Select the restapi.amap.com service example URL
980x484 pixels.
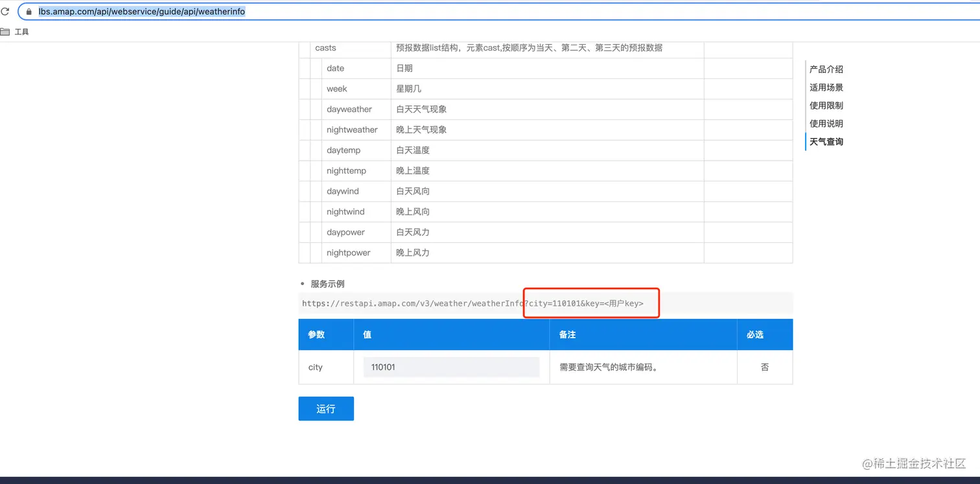tap(472, 303)
